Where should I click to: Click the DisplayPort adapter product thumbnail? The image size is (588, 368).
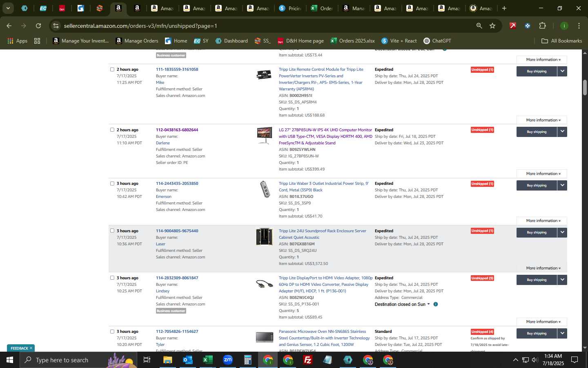265,284
